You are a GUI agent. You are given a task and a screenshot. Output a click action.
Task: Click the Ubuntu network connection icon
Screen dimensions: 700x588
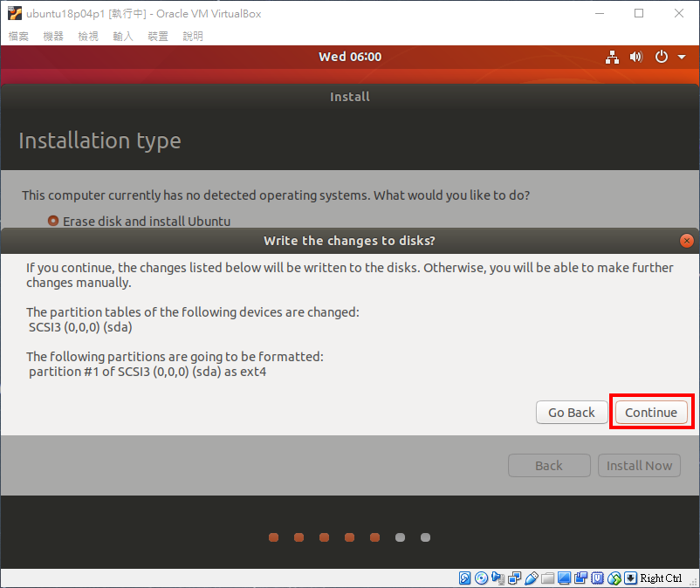pos(612,57)
